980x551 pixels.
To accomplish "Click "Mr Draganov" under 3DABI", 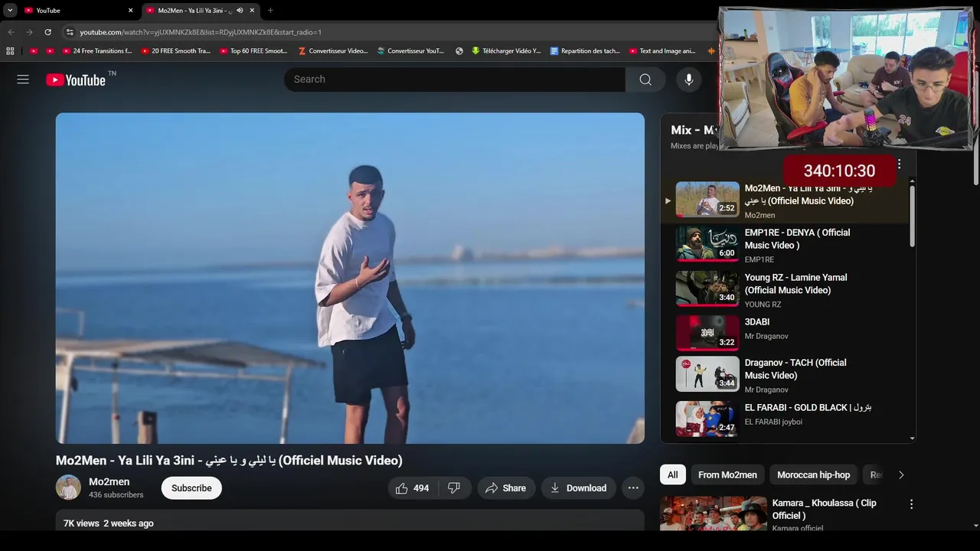I will pos(766,336).
